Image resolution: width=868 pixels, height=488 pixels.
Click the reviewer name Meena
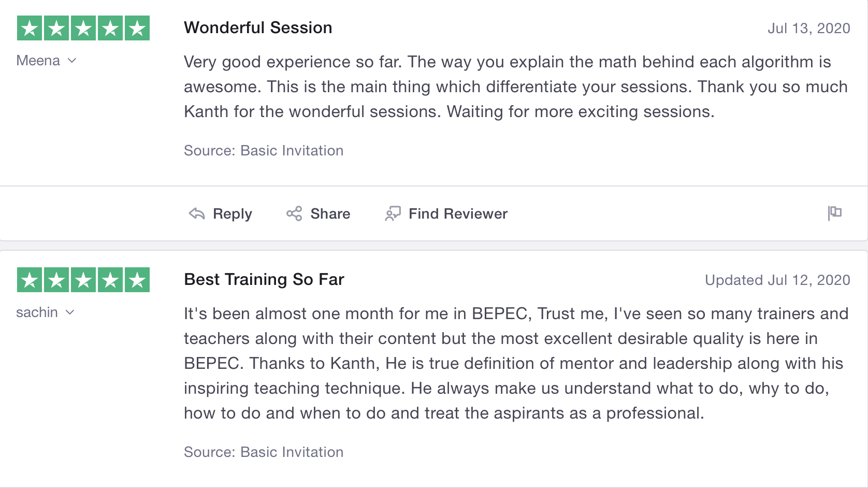tap(38, 61)
